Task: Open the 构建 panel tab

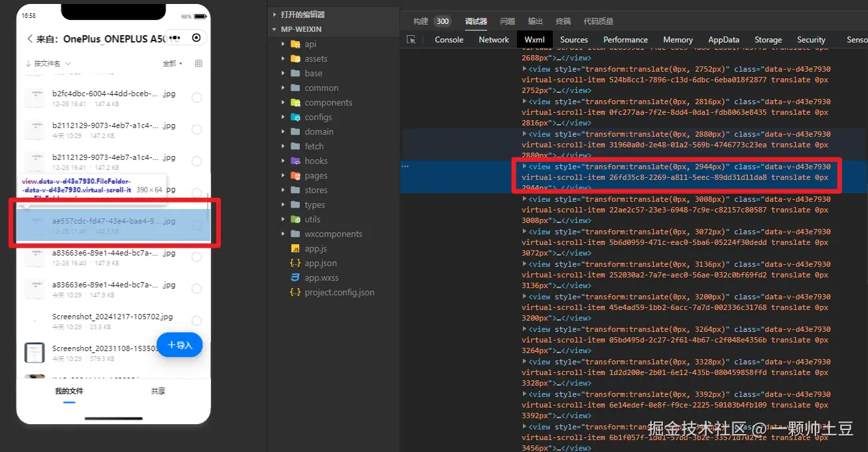Action: (421, 21)
